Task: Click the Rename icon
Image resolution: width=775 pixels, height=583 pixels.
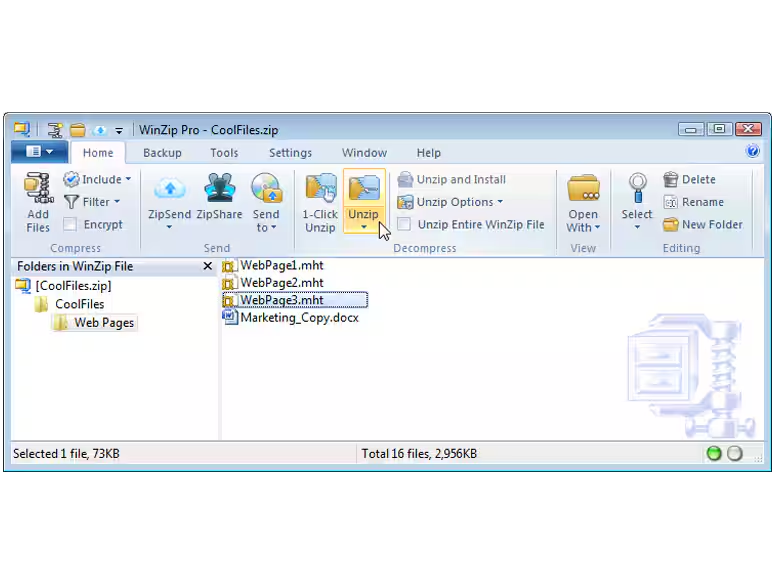Action: click(670, 202)
